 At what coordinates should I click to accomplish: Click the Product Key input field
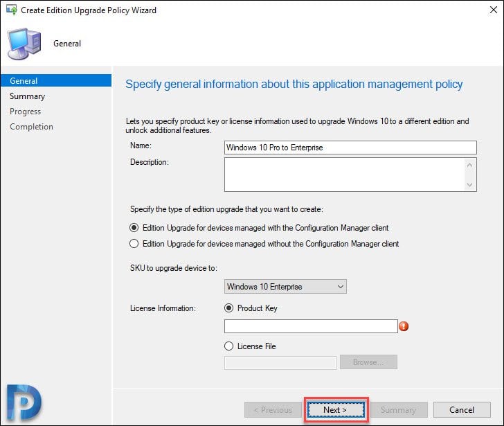point(311,326)
